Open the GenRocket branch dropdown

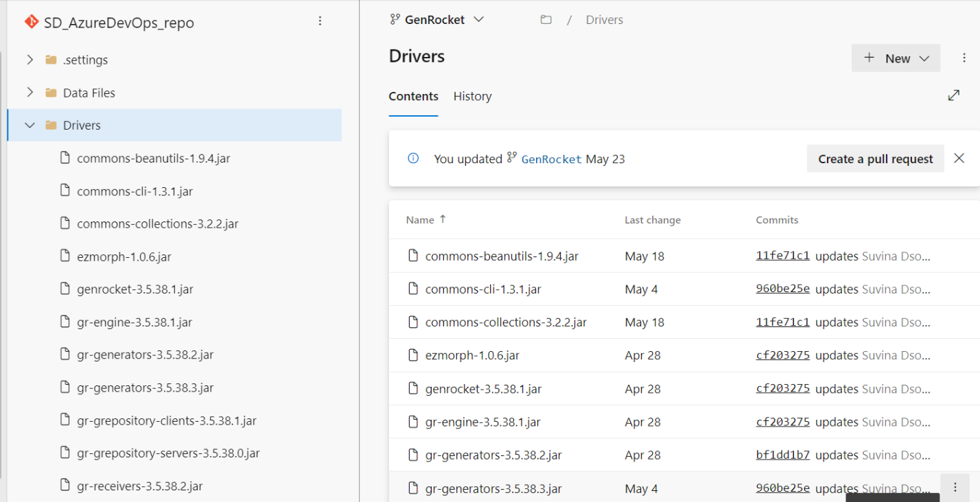(x=436, y=20)
